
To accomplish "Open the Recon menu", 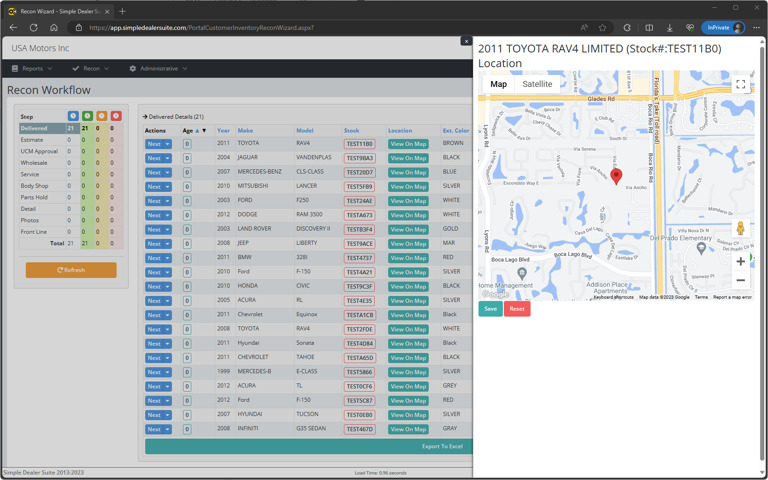I will click(91, 69).
